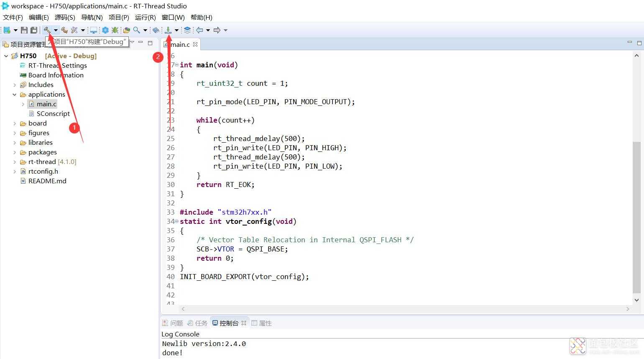The width and height of the screenshot is (644, 359).
Task: Save the current file with the floppy icon
Action: coord(24,30)
